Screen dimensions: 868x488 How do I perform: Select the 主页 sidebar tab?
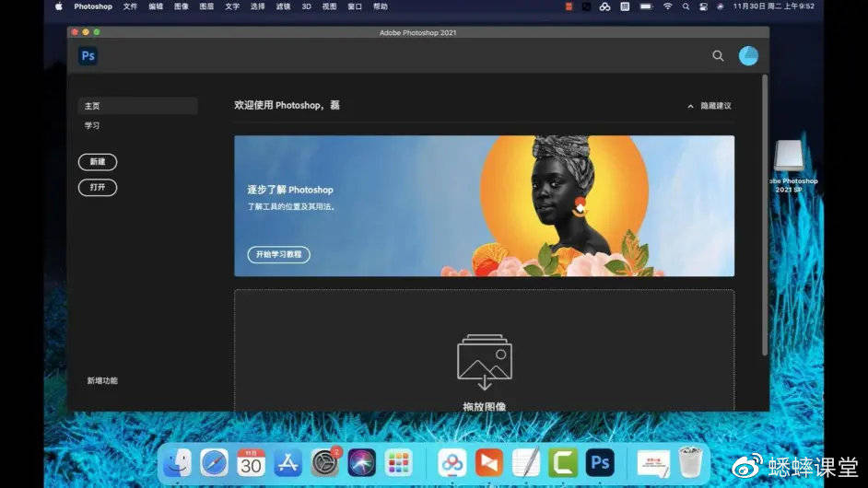pyautogui.click(x=138, y=106)
